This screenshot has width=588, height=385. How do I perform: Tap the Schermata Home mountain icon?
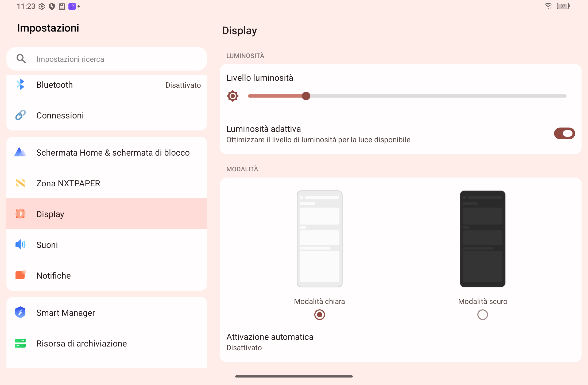click(x=20, y=152)
